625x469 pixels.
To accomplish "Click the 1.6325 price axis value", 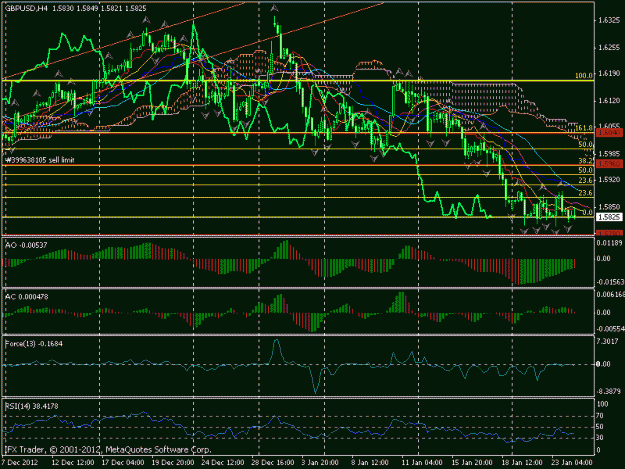I will click(x=609, y=20).
